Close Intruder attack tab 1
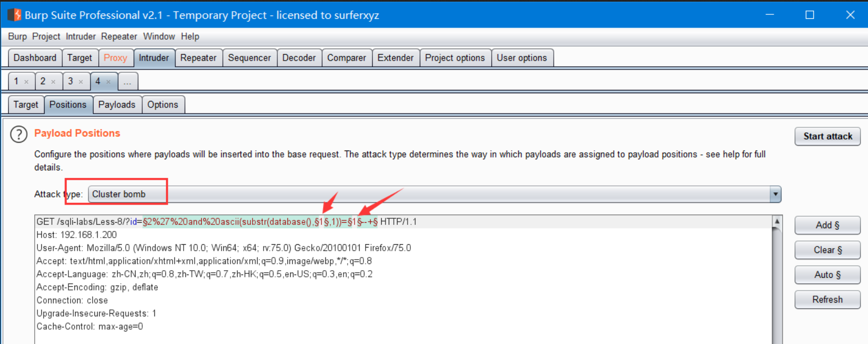This screenshot has width=868, height=344. 26,82
